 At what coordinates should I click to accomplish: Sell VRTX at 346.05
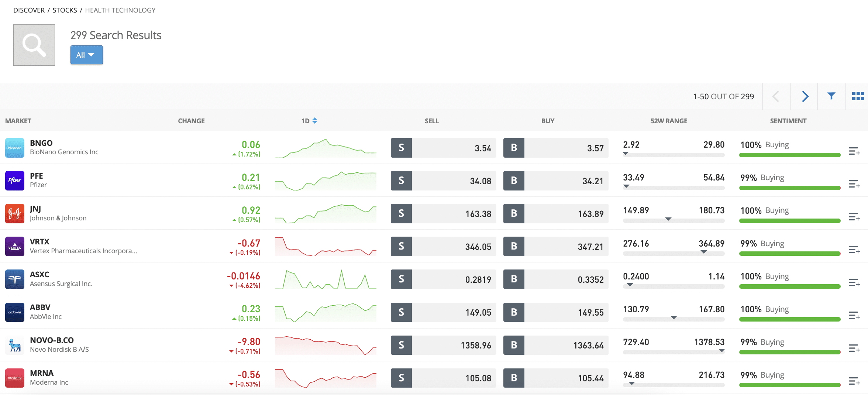tap(443, 246)
